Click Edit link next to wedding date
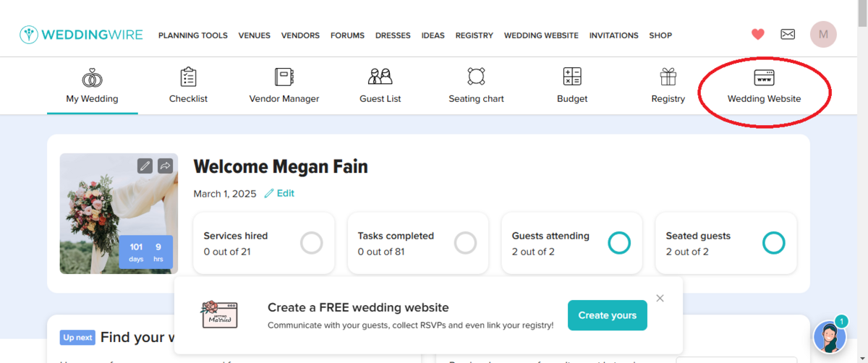Image resolution: width=868 pixels, height=363 pixels. [286, 194]
